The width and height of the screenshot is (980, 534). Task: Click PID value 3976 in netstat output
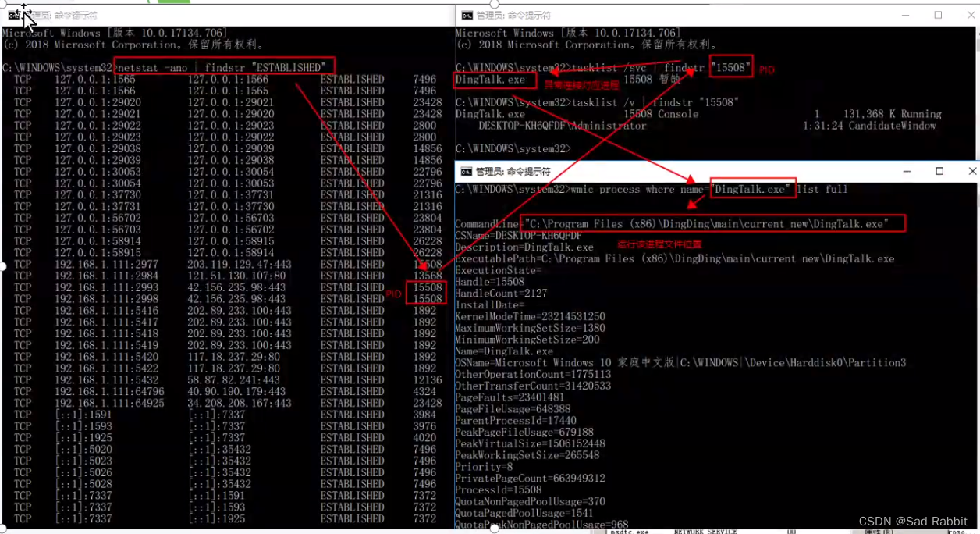424,426
